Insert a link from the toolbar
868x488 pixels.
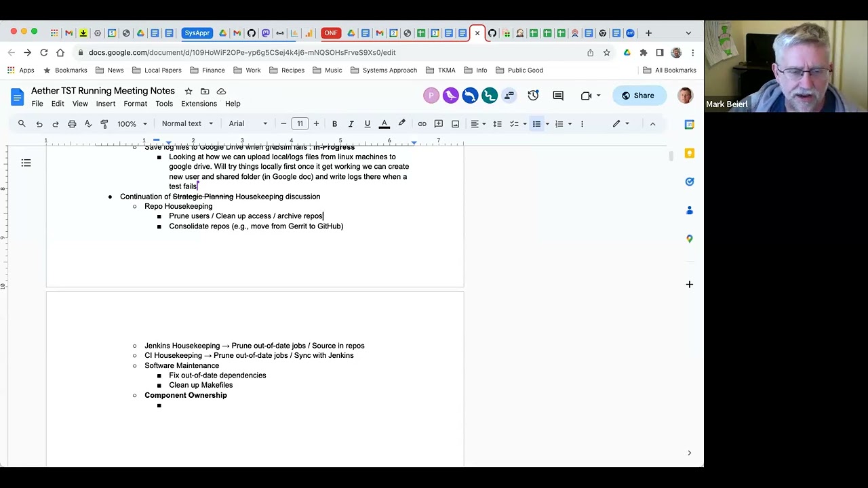coord(422,123)
